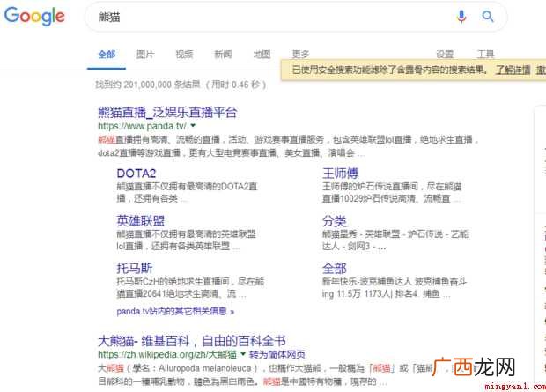Click the Google logo

pyautogui.click(x=34, y=16)
